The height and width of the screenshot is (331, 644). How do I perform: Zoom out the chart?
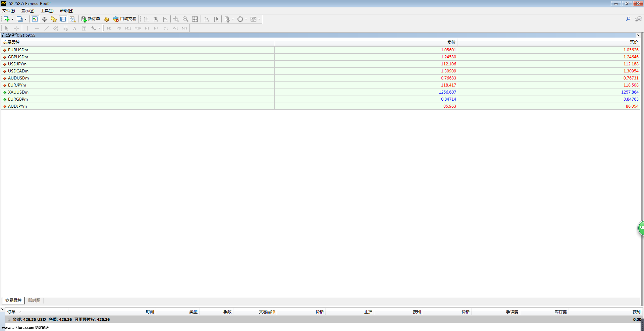point(185,19)
